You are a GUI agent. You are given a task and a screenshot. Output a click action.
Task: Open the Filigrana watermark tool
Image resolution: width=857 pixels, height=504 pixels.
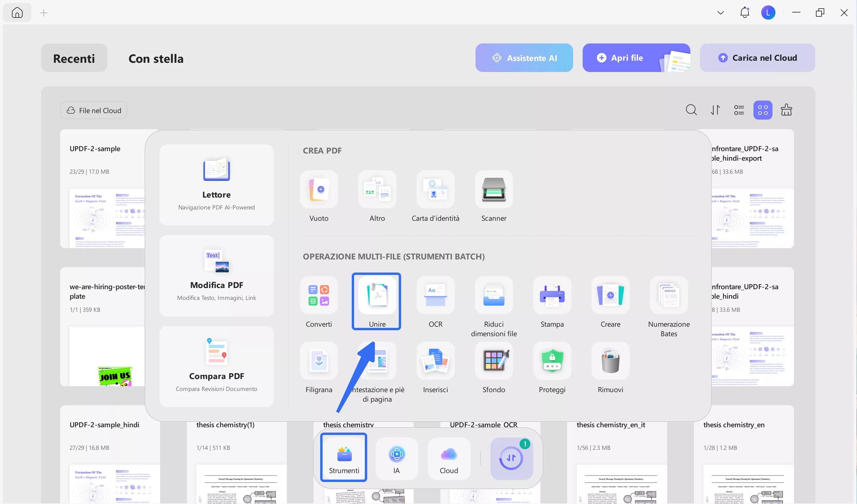(x=319, y=361)
